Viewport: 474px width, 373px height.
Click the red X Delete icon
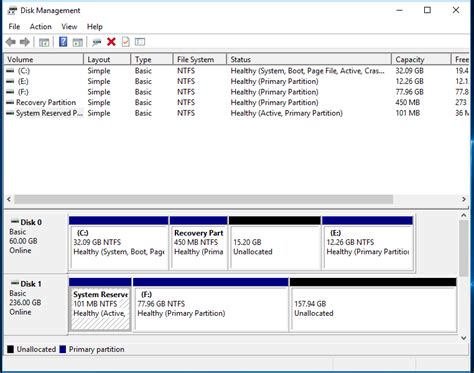[x=111, y=42]
